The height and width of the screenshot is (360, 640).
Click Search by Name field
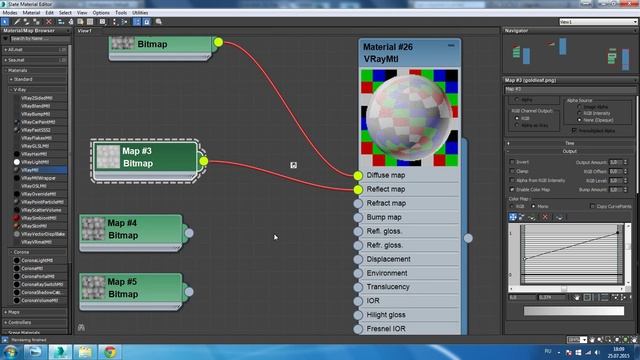[40, 39]
